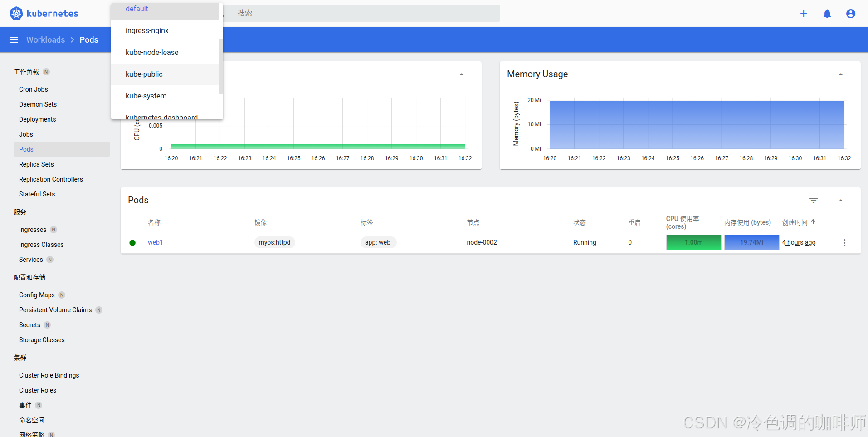The width and height of the screenshot is (868, 437).
Task: Click the 4 hours ago timestamp
Action: coord(799,242)
